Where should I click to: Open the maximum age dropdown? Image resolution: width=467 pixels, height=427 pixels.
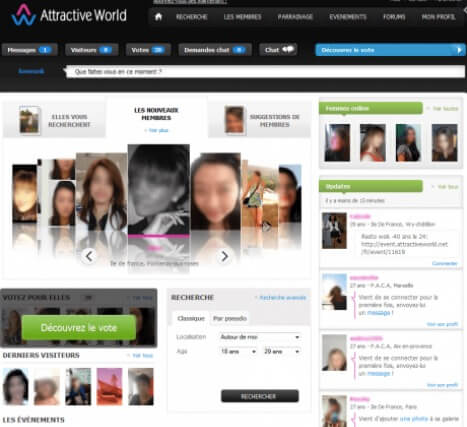click(x=282, y=351)
